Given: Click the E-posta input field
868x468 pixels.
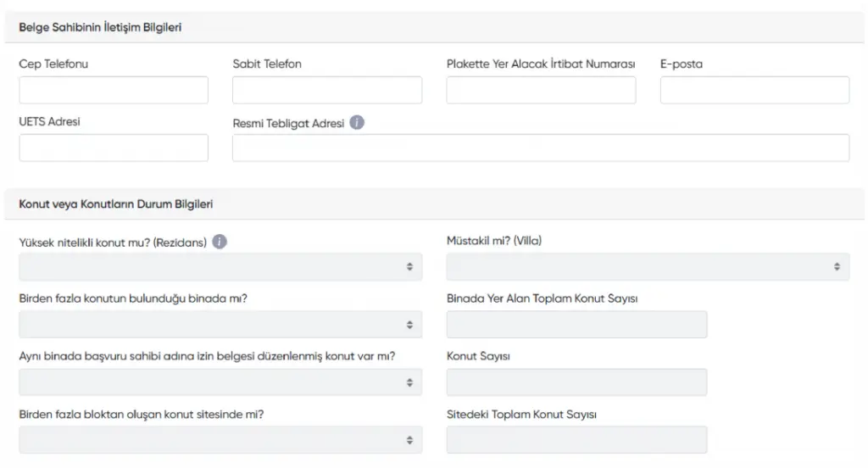Looking at the screenshot, I should (754, 90).
